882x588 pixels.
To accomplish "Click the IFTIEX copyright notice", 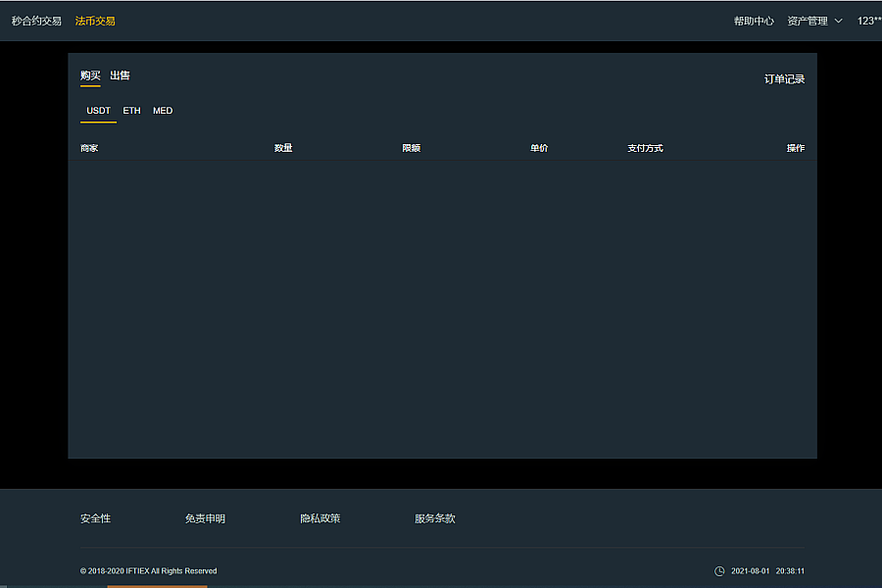I will point(149,571).
